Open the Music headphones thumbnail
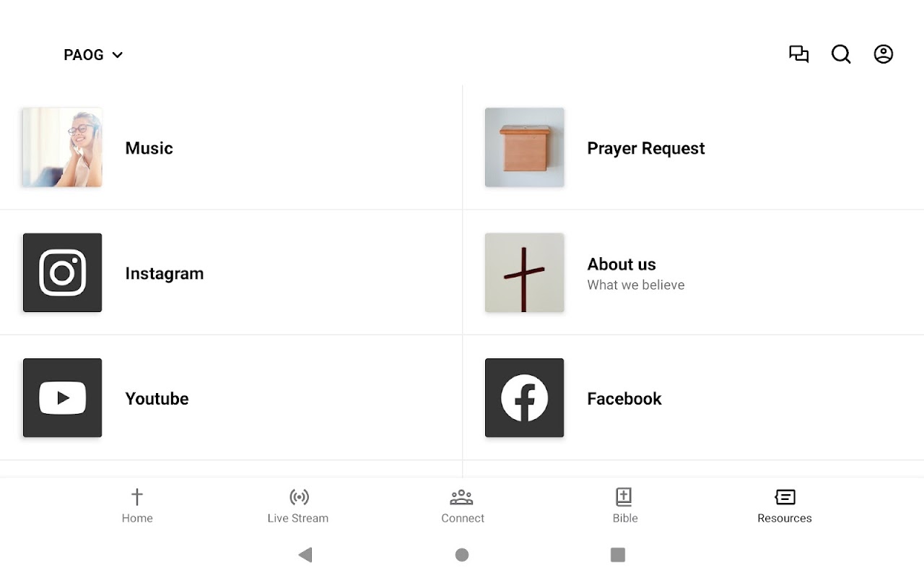 pos(62,147)
